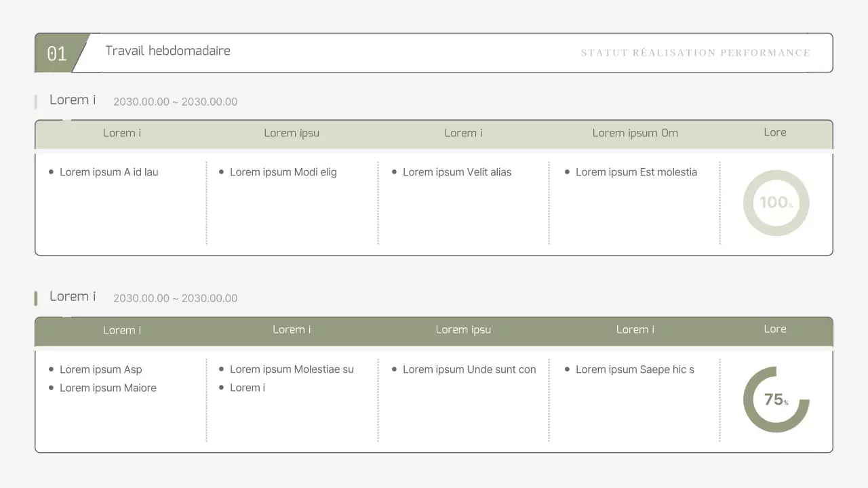Click the green accent bar beside lower Lorem i heading
This screenshot has height=488, width=868.
tap(37, 297)
